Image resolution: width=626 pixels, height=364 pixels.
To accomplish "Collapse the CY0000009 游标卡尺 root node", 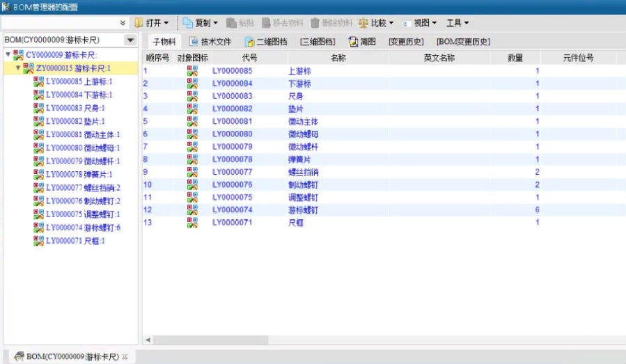I will [x=8, y=54].
